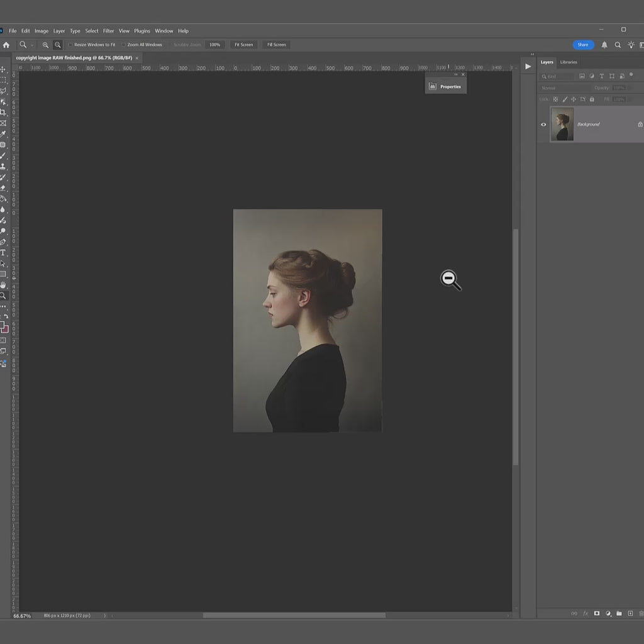Select the Hand tool

coord(3,285)
